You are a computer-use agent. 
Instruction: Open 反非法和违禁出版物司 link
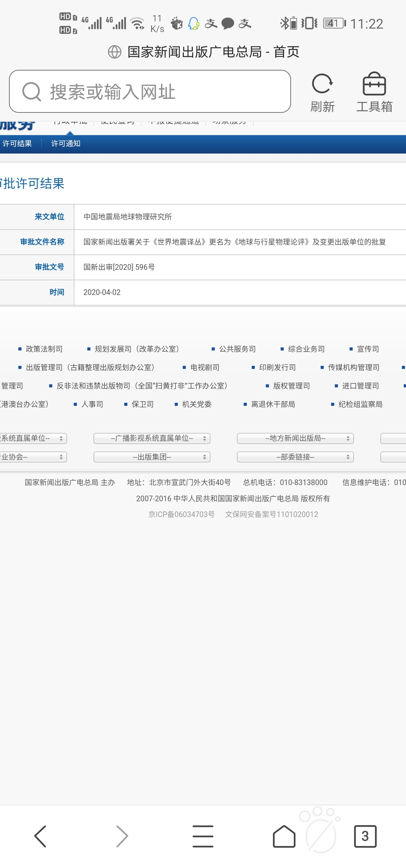(x=142, y=386)
